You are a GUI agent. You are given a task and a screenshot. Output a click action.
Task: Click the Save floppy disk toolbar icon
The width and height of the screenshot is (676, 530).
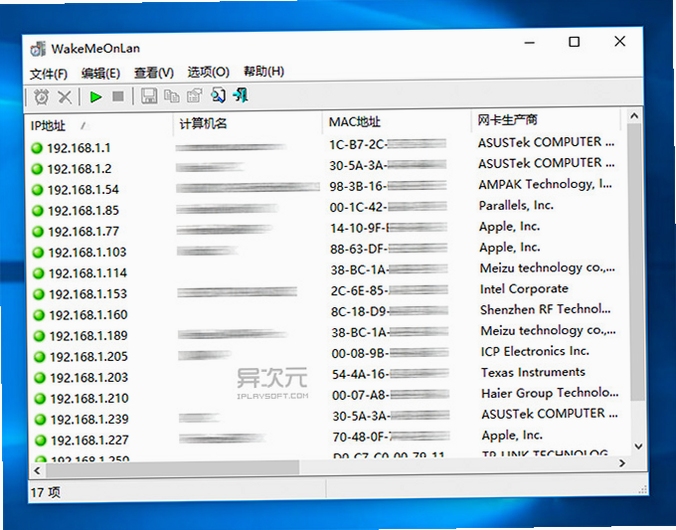pos(149,96)
